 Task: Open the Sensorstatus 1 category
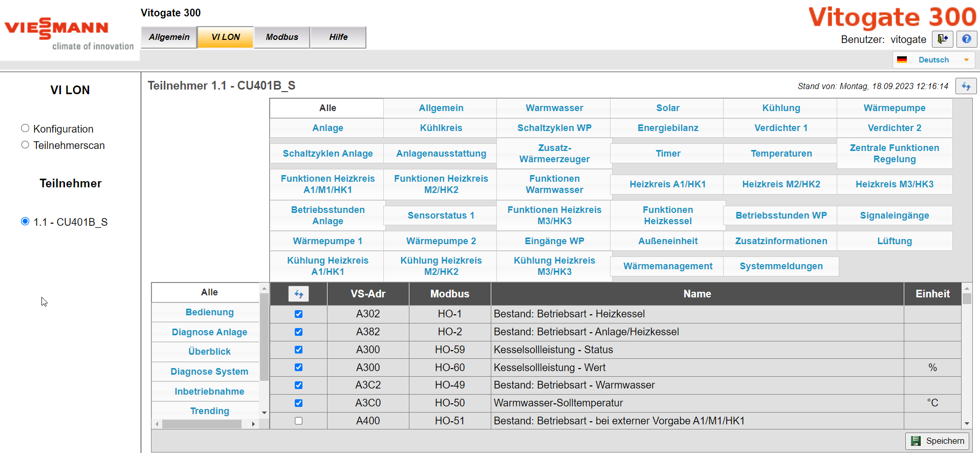(441, 215)
